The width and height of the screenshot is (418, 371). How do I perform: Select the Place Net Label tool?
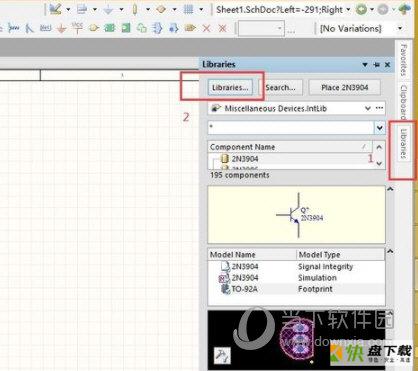(45, 28)
